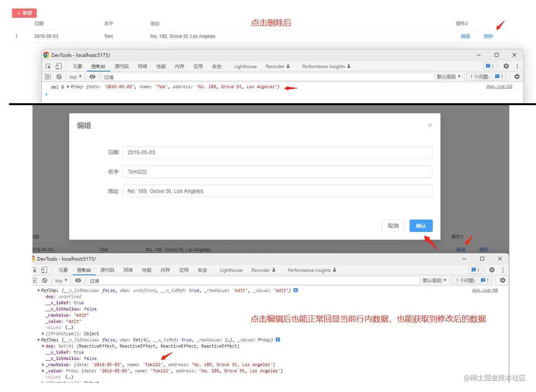Click 1 个问题 issues badge in lower DevTools
Screen dimensions: 536x392
[x=472, y=281]
